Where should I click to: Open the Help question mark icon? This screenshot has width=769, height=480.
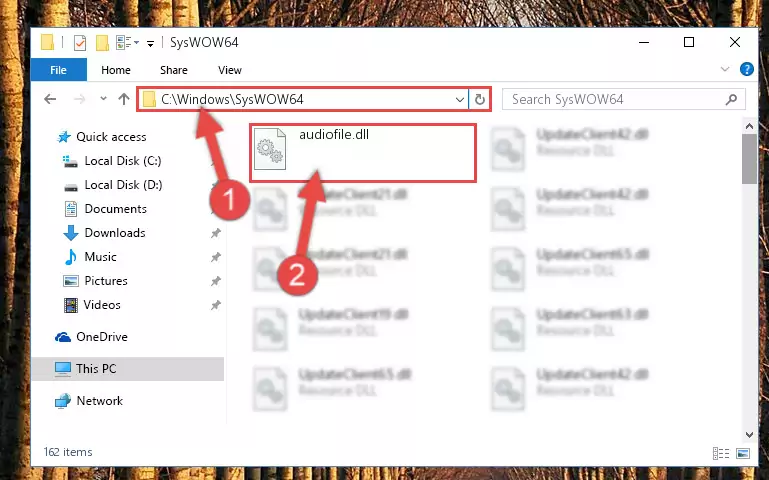746,70
